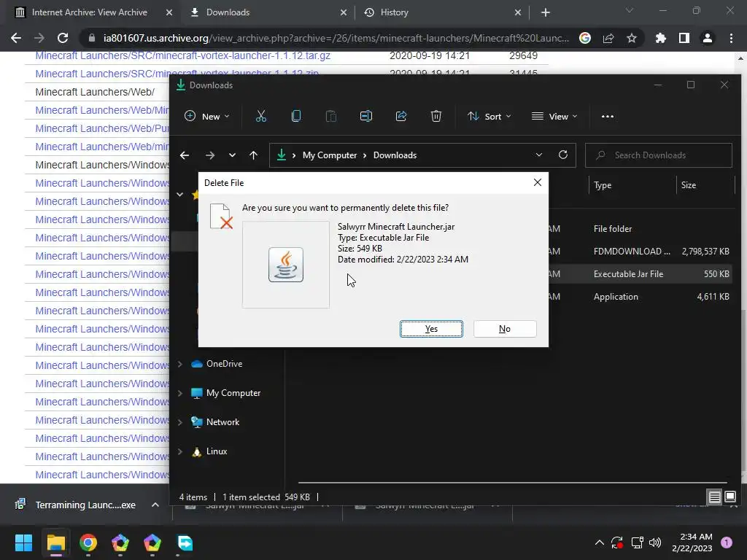Screen dimensions: 747x560
Task: Share this page icon in Chrome
Action: pyautogui.click(x=608, y=38)
